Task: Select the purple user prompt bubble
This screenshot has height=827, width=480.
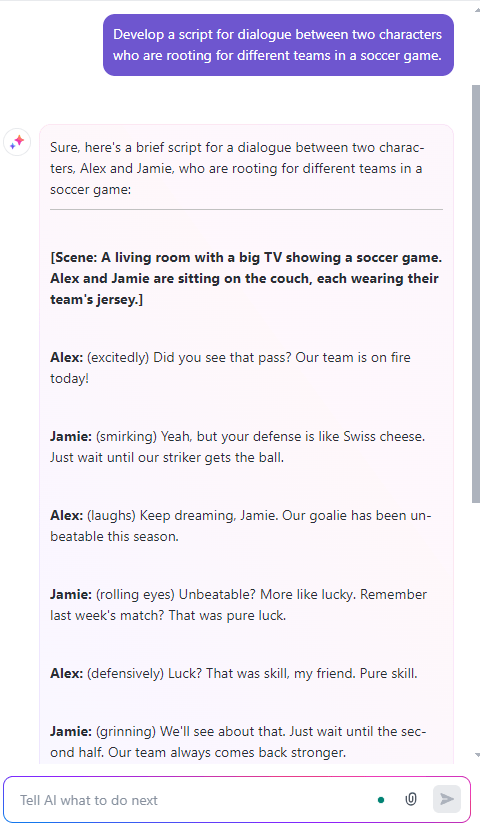Action: click(278, 45)
